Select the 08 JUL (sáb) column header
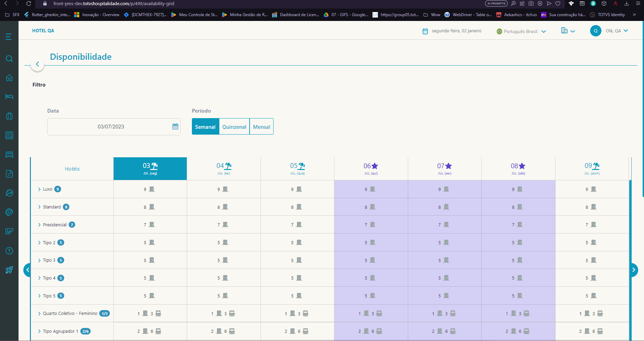Image resolution: width=644 pixels, height=341 pixels. coord(518,169)
